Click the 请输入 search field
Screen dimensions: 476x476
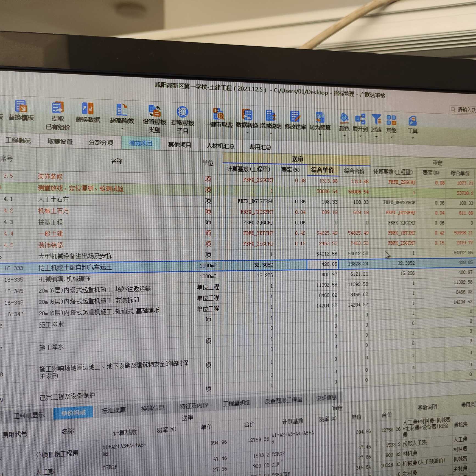(463, 110)
